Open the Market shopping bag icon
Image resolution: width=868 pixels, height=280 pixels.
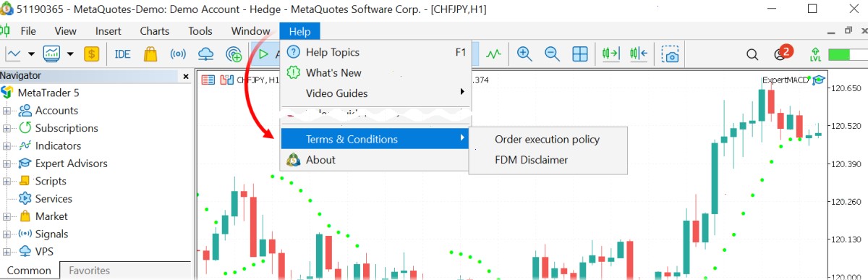[150, 54]
